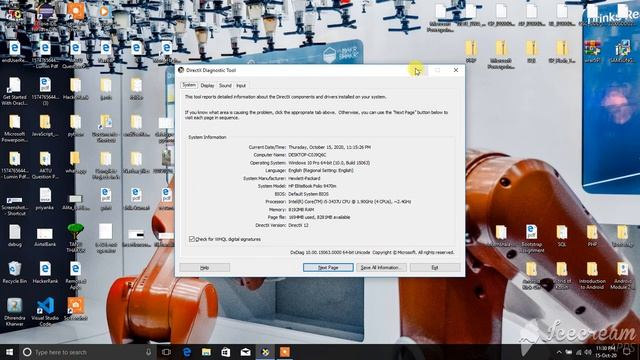The width and height of the screenshot is (640, 360).
Task: Open the Microsoft Powerpoint folder on desktop
Action: 14,128
